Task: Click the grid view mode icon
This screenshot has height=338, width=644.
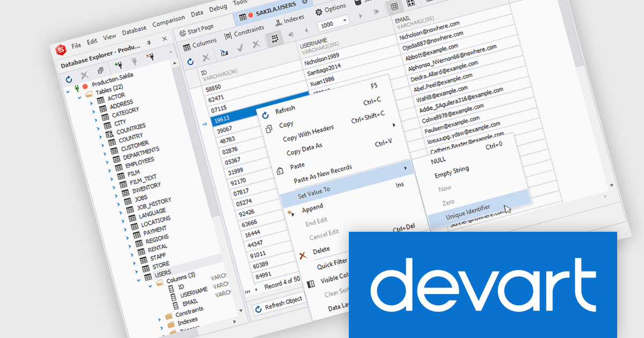Action: (394, 6)
